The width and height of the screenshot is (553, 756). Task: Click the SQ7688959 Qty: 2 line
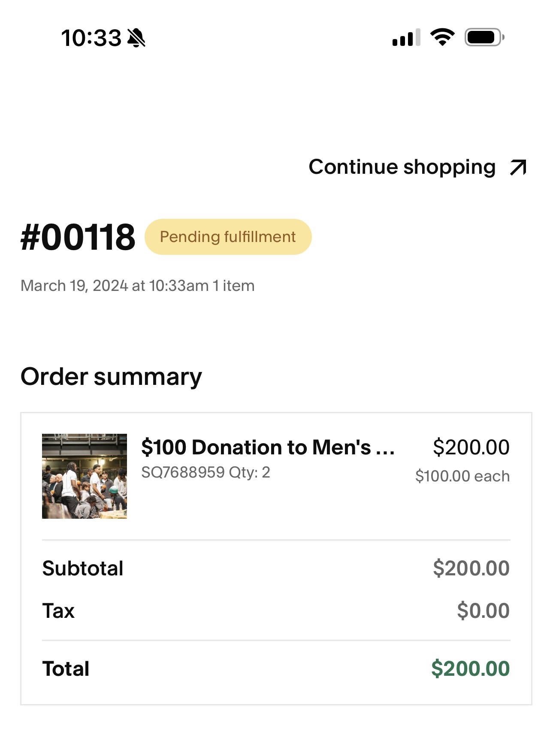coord(205,472)
